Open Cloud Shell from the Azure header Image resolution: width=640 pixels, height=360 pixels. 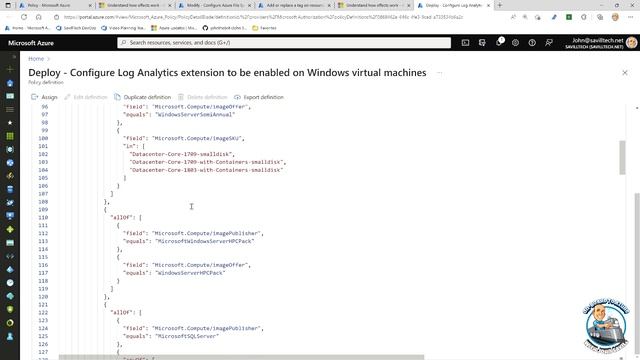[x=465, y=42]
